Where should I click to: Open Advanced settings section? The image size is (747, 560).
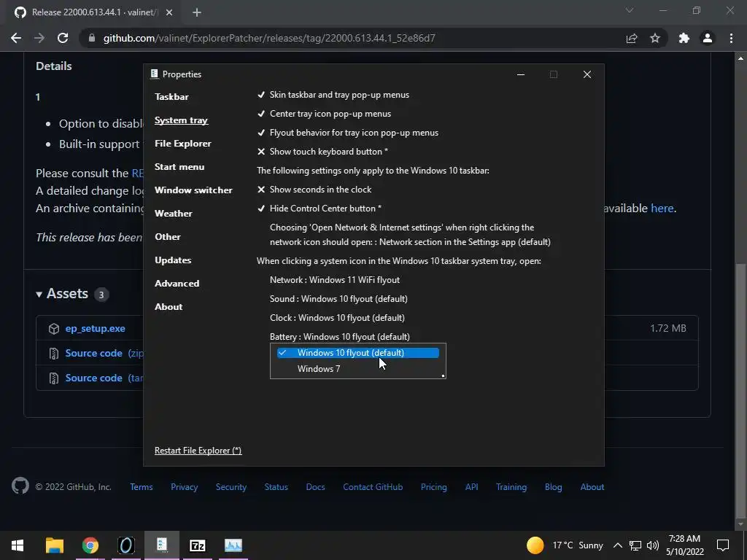point(177,284)
